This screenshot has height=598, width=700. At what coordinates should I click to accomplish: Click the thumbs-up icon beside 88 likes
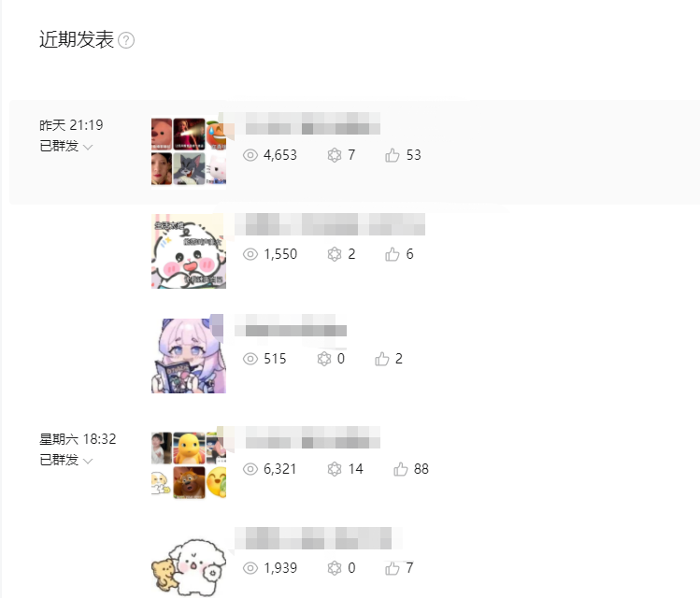(400, 469)
